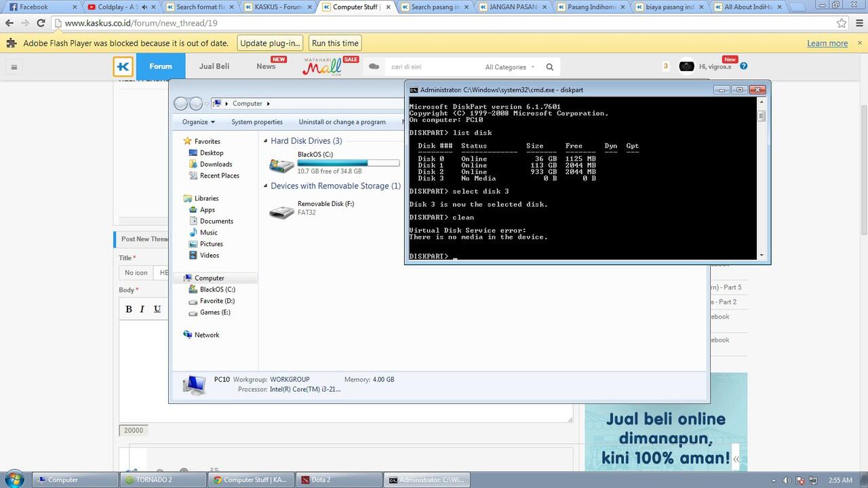
Task: Click the taskbar clock showing 2:55 AM
Action: 840,480
